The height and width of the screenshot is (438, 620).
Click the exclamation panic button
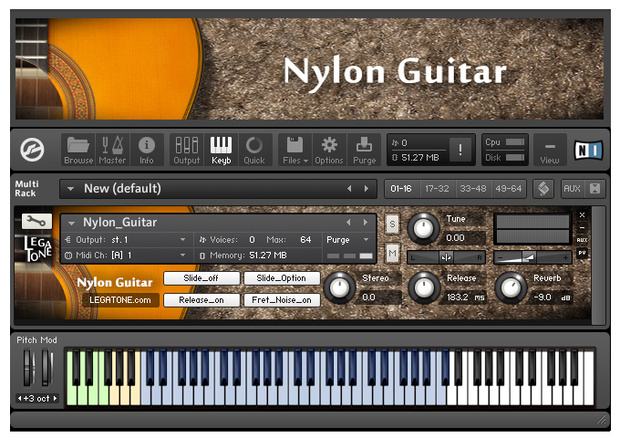[460, 150]
